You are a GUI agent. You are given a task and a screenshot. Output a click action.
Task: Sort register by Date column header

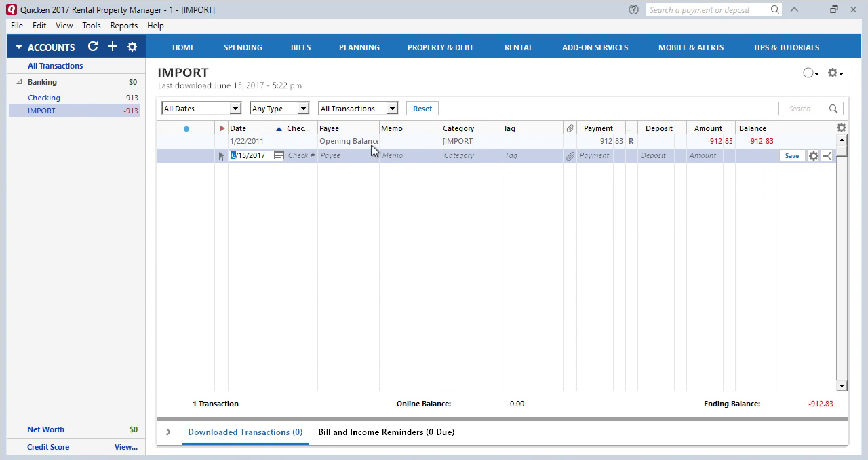(x=256, y=128)
